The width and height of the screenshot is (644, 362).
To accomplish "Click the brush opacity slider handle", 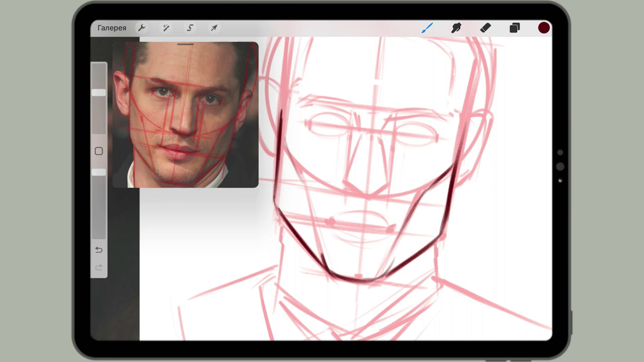I will pos(99,172).
